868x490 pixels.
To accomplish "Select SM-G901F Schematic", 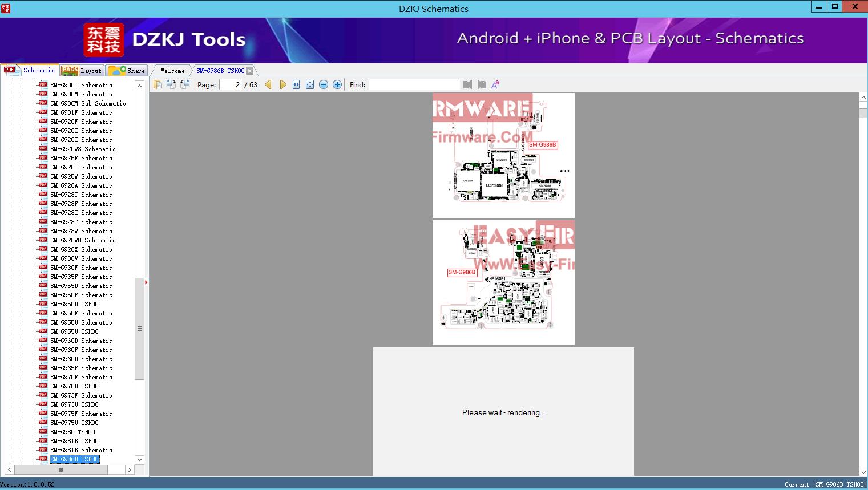I will [81, 112].
